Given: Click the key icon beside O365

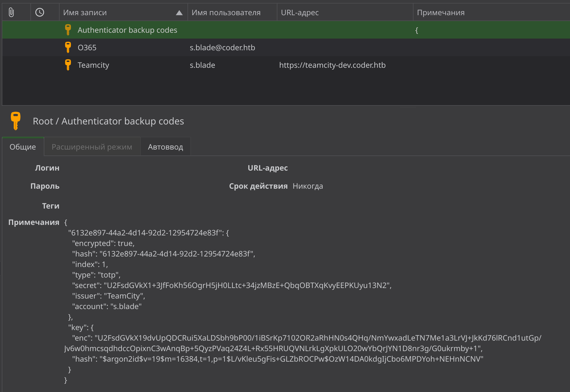Looking at the screenshot, I should tap(68, 47).
